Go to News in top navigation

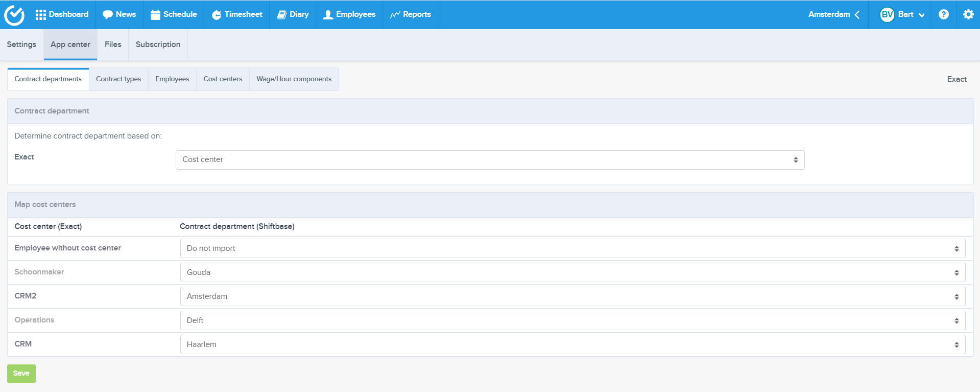click(119, 14)
